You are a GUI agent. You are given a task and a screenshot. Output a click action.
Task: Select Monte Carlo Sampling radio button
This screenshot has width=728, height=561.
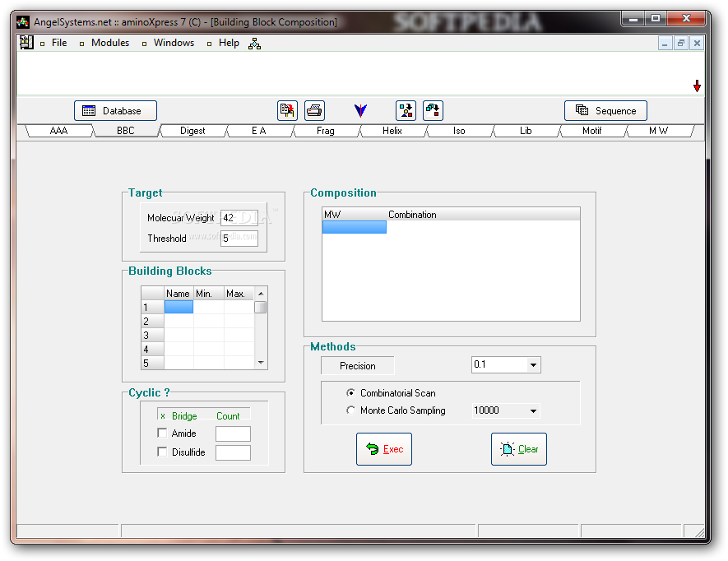[350, 410]
